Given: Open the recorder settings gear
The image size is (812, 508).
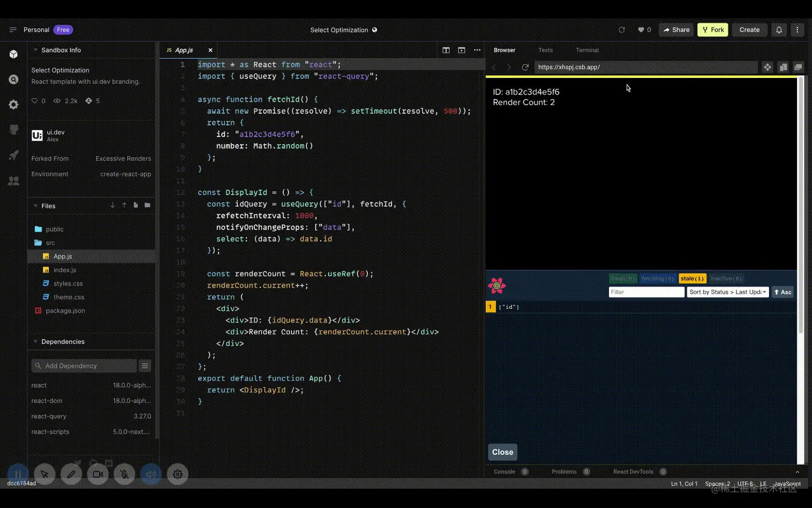Looking at the screenshot, I should click(x=178, y=474).
